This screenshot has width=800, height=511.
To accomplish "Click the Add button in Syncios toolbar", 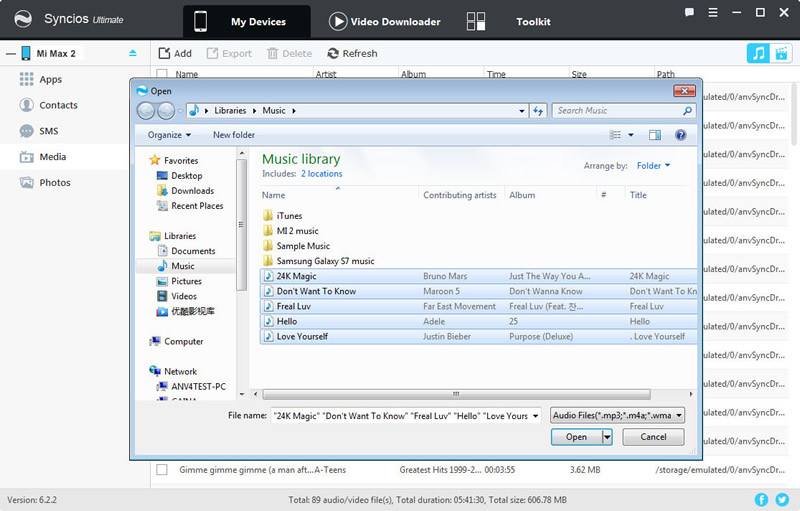I will click(175, 53).
